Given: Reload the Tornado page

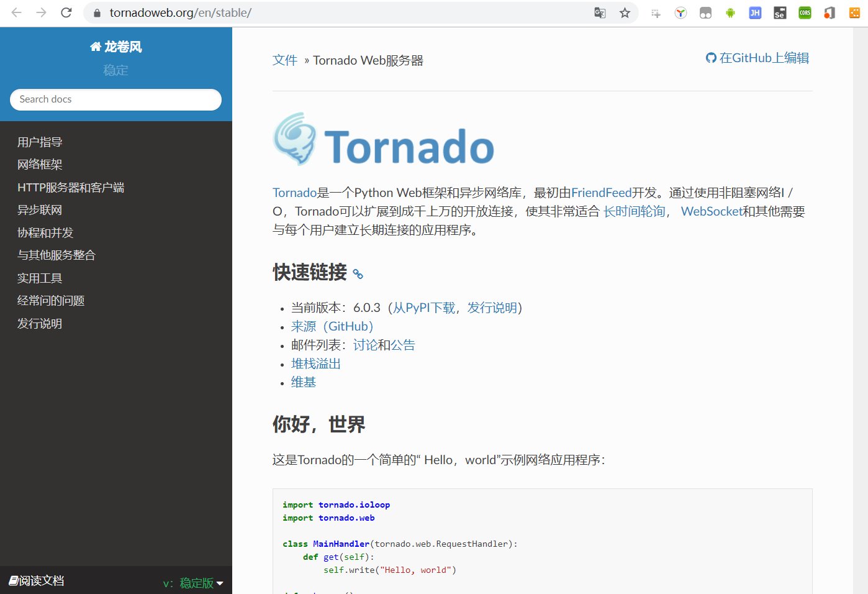Looking at the screenshot, I should point(66,12).
